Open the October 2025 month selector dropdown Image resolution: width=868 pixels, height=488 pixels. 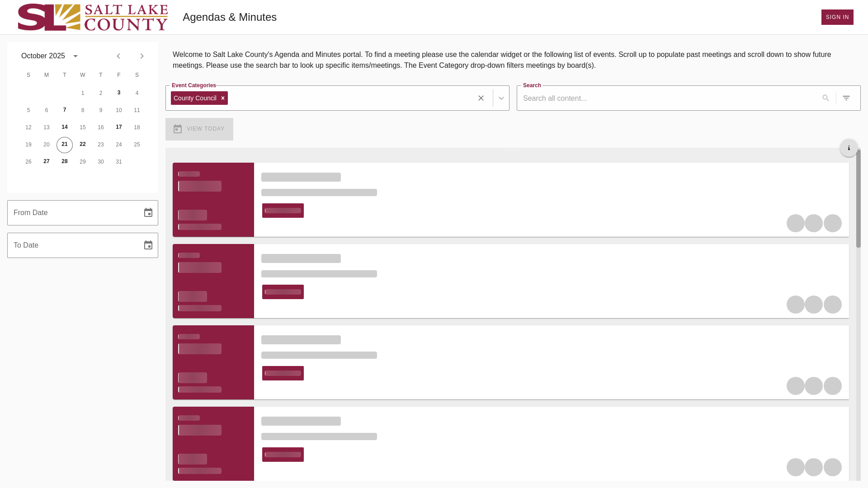75,56
